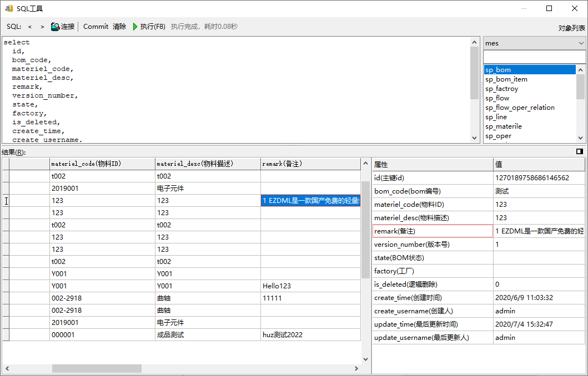
Task: Click version_number(版本号) property
Action: [433, 244]
